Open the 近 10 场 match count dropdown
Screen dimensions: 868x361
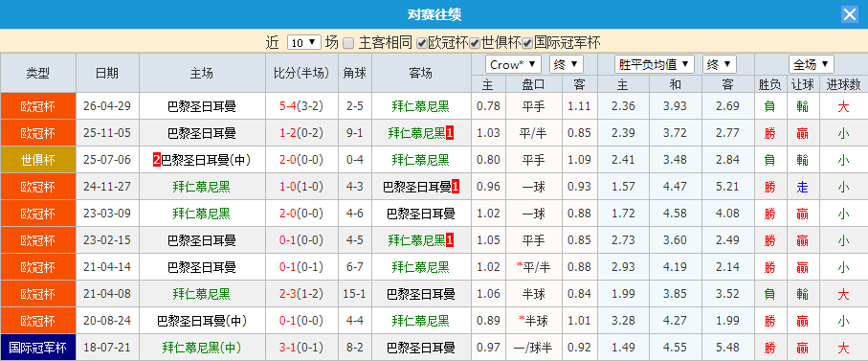coord(304,43)
